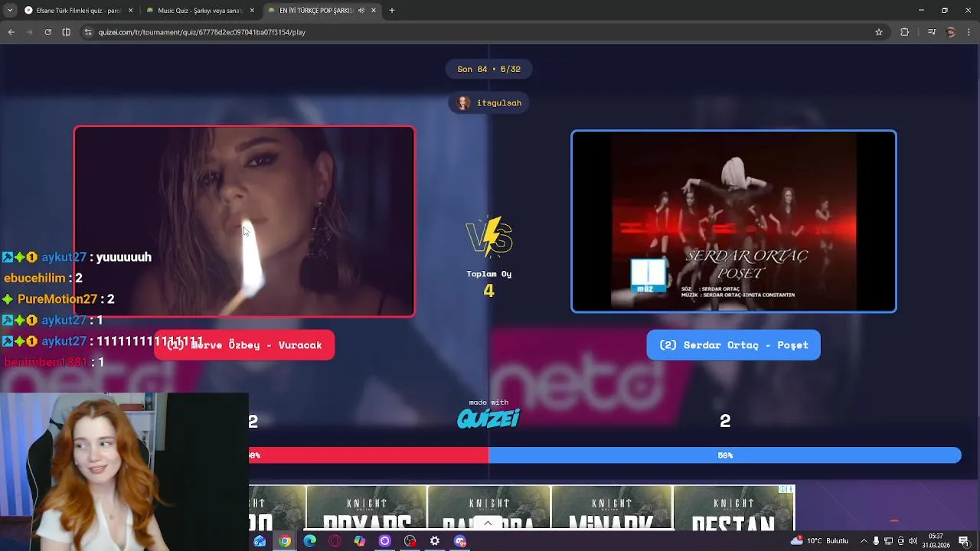Mute the tab playing audio
This screenshot has width=980, height=551.
pos(361,11)
